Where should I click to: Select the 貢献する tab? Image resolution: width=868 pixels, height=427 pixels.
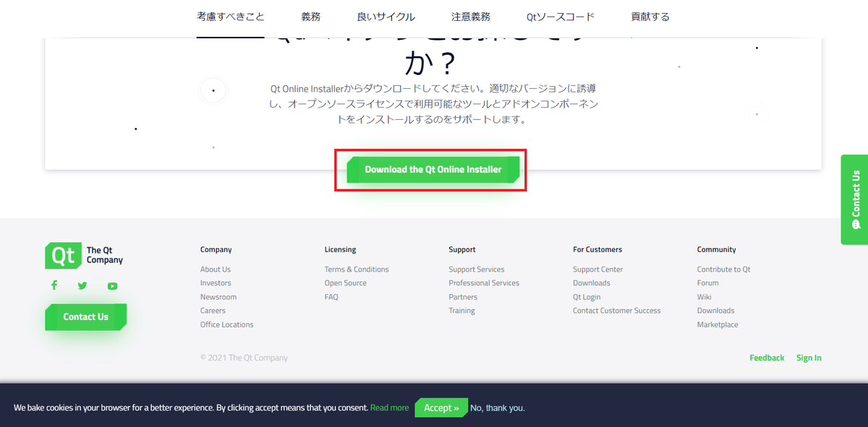650,17
